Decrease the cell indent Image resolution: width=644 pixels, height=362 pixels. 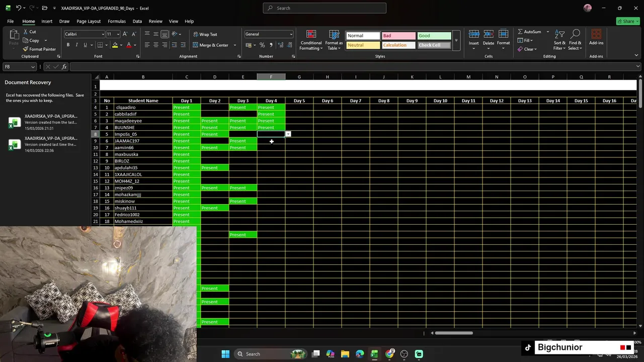point(175,45)
